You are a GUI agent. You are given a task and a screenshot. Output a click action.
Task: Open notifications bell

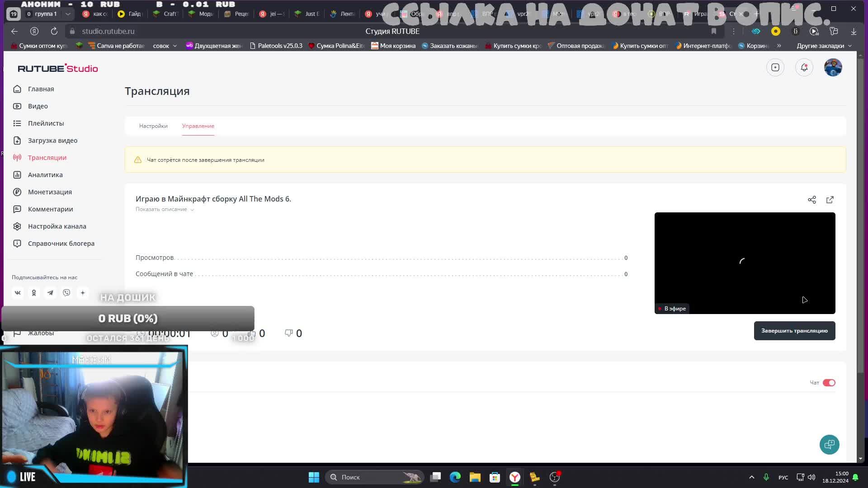804,67
